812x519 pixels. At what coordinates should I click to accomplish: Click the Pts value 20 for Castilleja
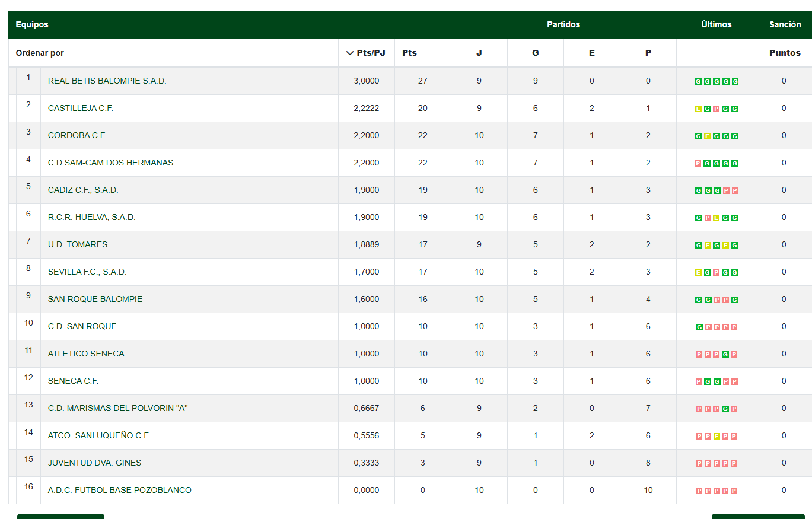pyautogui.click(x=423, y=108)
